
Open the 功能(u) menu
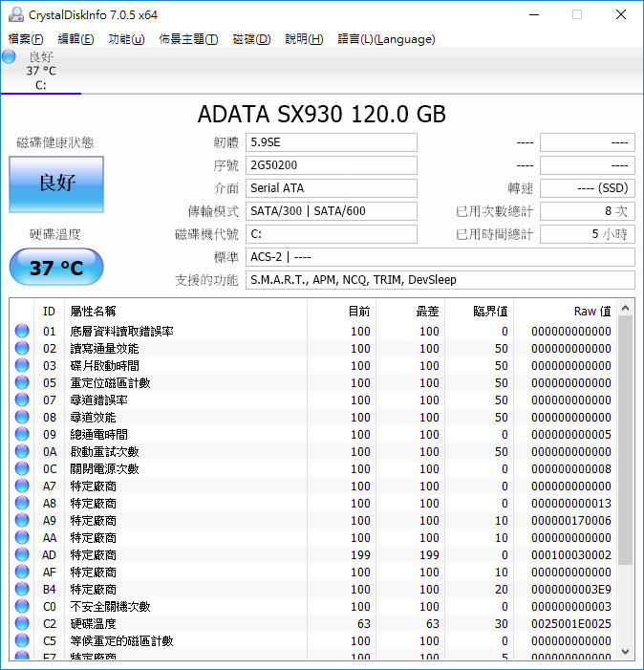point(126,39)
